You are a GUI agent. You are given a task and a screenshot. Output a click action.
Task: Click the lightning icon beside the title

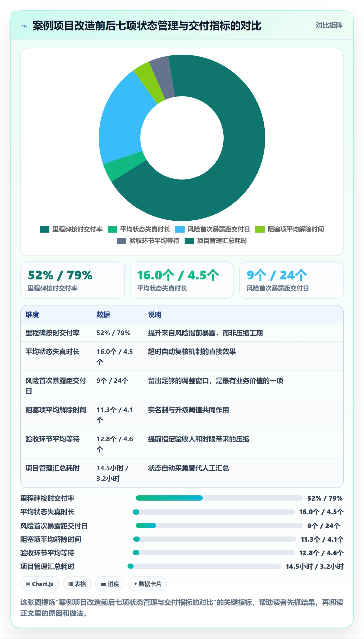[x=25, y=26]
